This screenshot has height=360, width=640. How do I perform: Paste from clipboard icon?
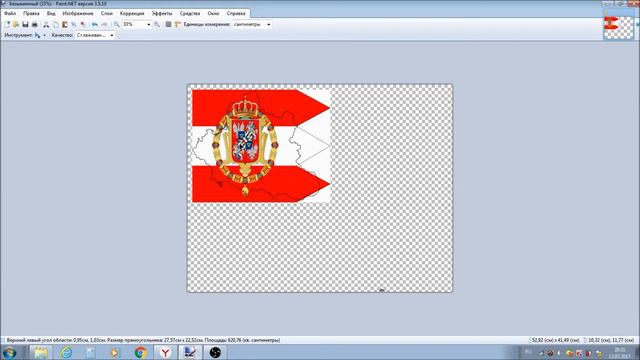tap(64, 24)
